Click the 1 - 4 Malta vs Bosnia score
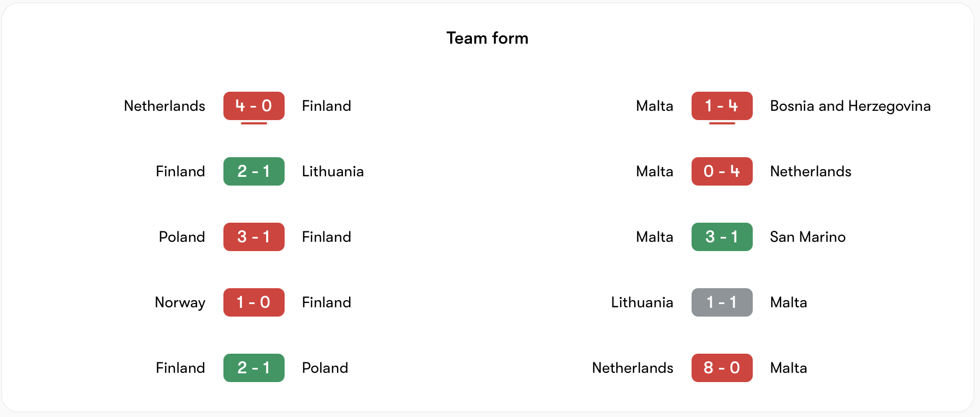The width and height of the screenshot is (980, 417). pos(722,106)
